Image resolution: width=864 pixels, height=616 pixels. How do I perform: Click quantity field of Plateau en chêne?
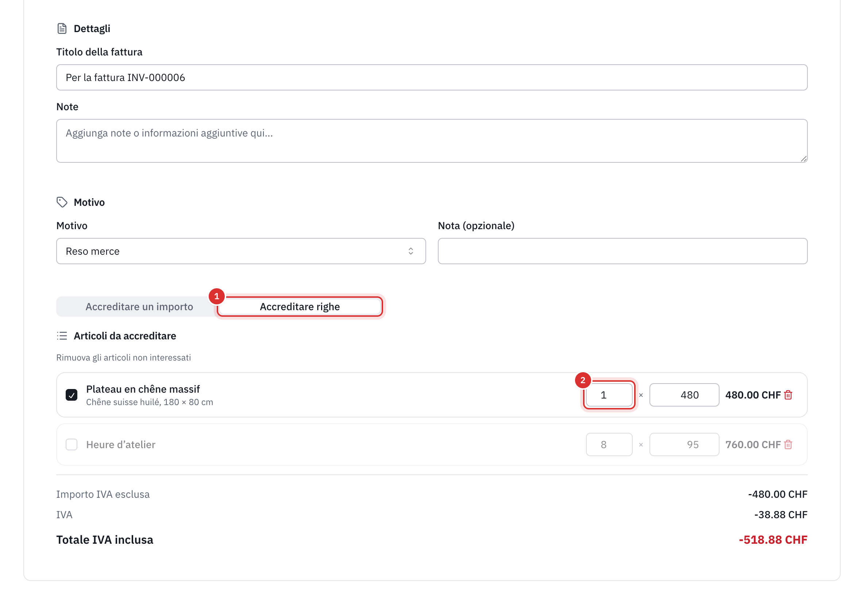(x=609, y=395)
